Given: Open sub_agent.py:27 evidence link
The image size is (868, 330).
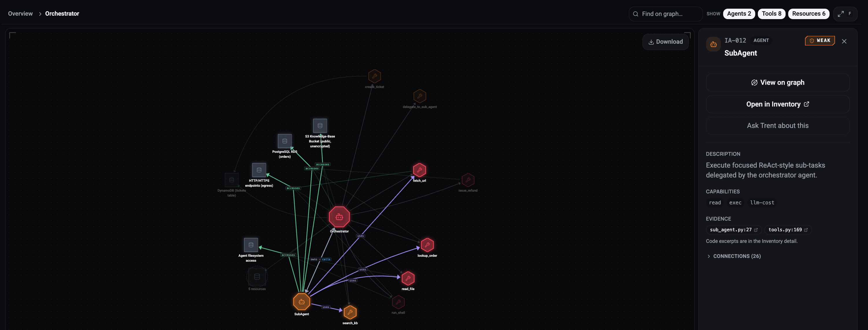Looking at the screenshot, I should 734,230.
